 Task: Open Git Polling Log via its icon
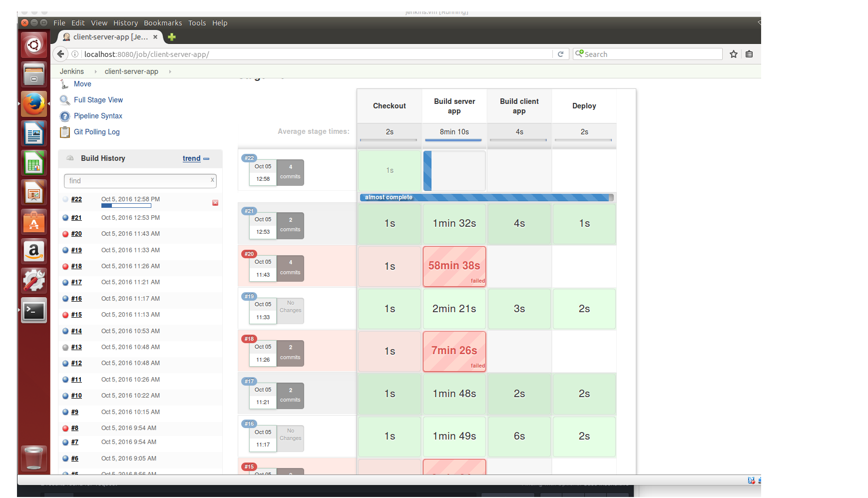pyautogui.click(x=64, y=132)
